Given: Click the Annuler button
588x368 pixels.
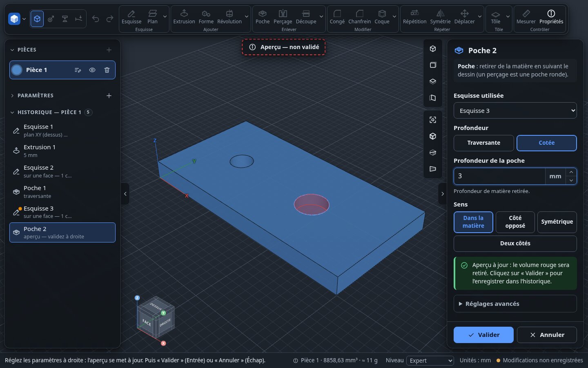Looking at the screenshot, I should [x=547, y=335].
